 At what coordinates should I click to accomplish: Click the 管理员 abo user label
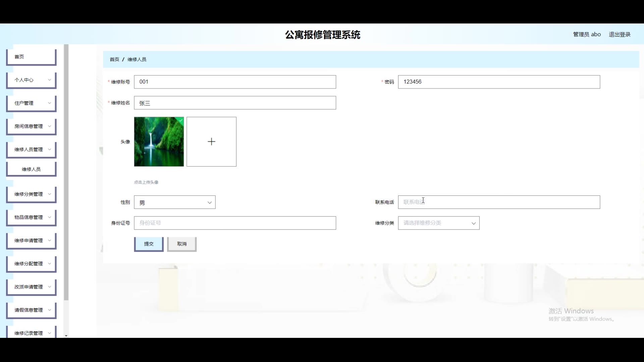[x=587, y=34]
